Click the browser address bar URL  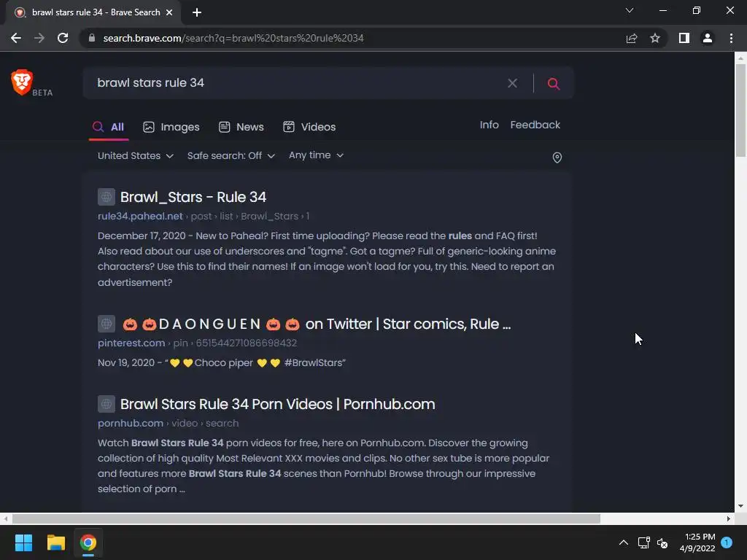point(233,38)
